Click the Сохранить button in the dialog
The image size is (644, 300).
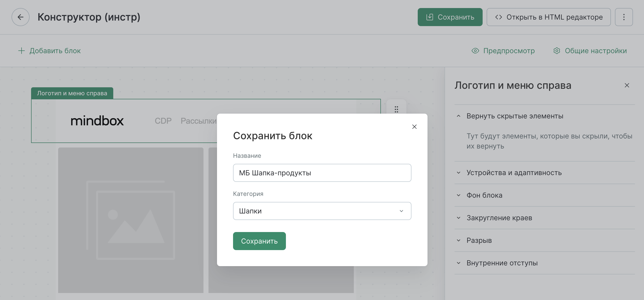pyautogui.click(x=259, y=241)
